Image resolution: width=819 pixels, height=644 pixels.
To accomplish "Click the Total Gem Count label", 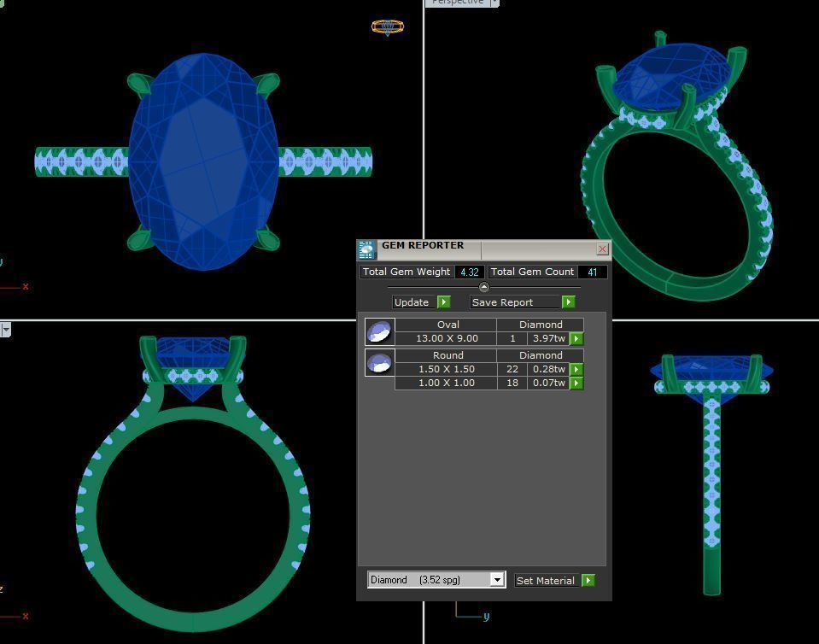I will (532, 272).
